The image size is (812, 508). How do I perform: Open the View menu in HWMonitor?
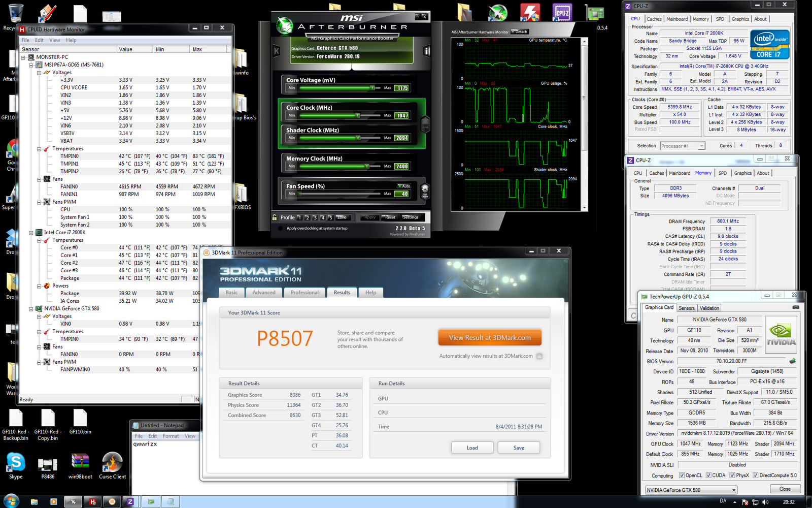pyautogui.click(x=55, y=40)
